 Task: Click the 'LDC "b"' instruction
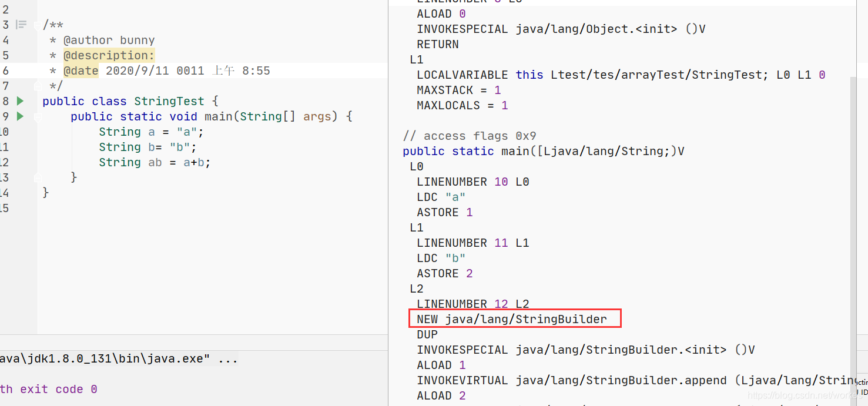pos(441,258)
